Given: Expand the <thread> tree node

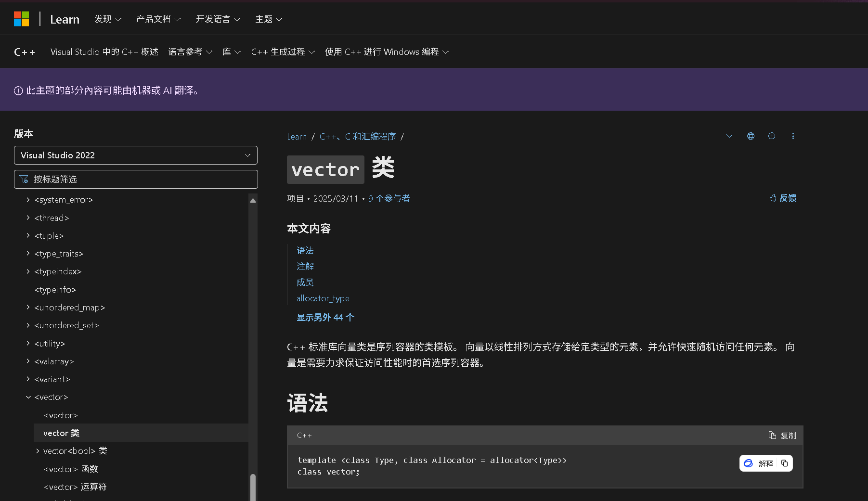Looking at the screenshot, I should (x=28, y=218).
